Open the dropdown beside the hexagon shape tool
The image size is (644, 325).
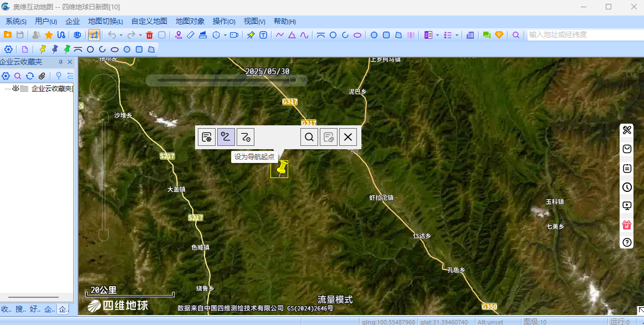click(x=224, y=36)
